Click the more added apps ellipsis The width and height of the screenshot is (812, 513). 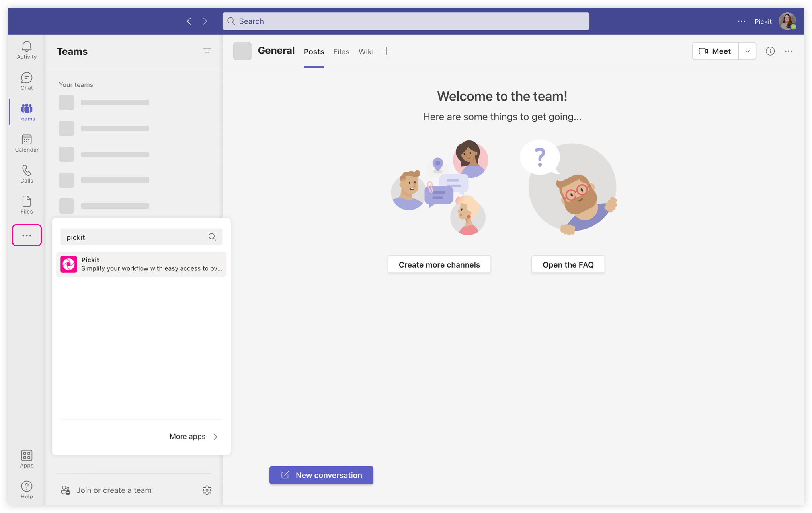click(x=27, y=235)
